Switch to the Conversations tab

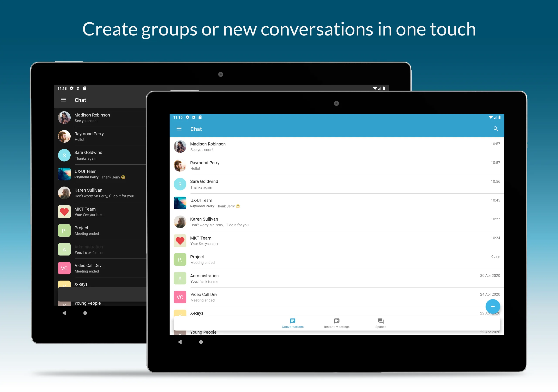(x=293, y=323)
